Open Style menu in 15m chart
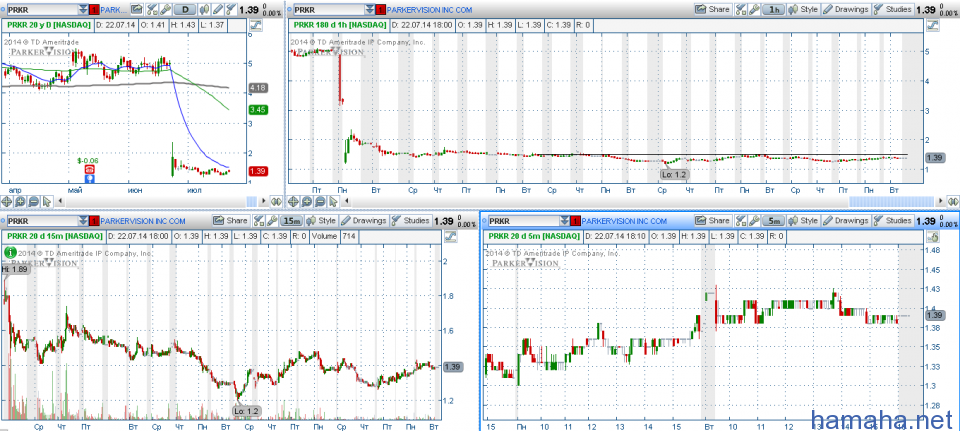 (322, 220)
